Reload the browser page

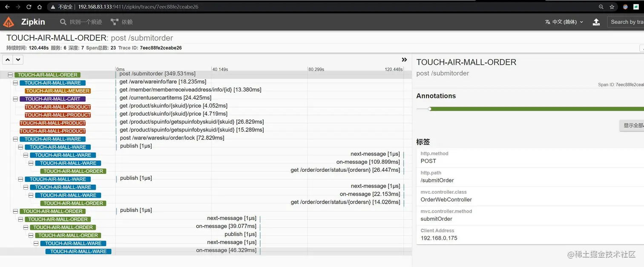tap(29, 7)
